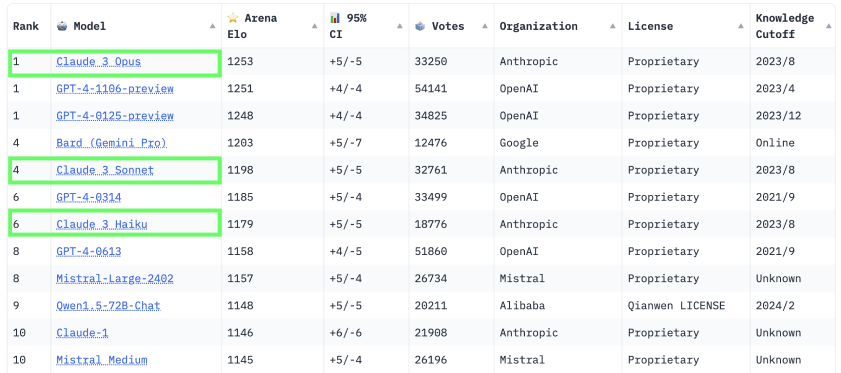Click the bar chart icon near 95% CI

[335, 18]
